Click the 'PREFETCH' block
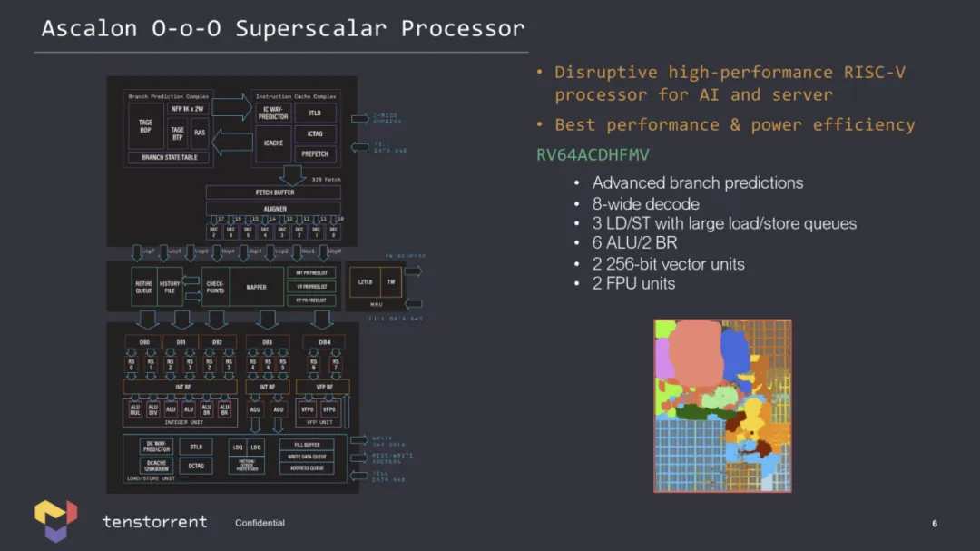Screen dimensions: 980x551 (314, 153)
